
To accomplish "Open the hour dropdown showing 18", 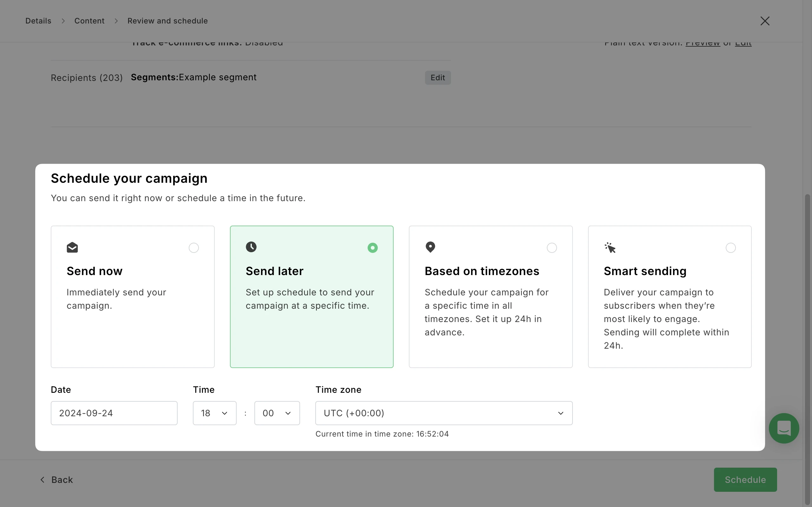I will [214, 413].
